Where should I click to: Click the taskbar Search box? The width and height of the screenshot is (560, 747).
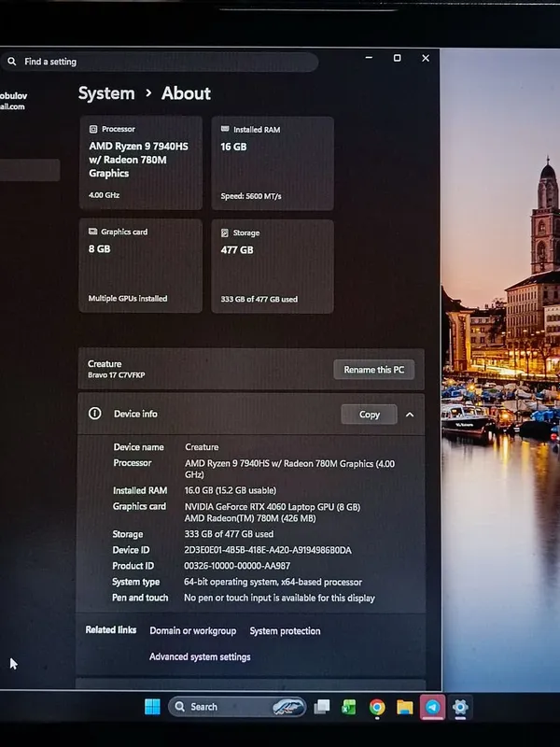237,707
